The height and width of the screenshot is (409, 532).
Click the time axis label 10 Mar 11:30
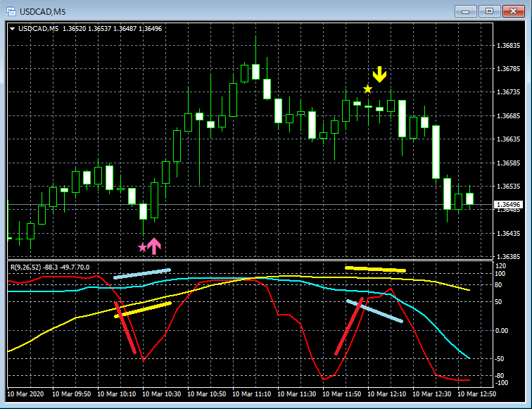coord(297,394)
